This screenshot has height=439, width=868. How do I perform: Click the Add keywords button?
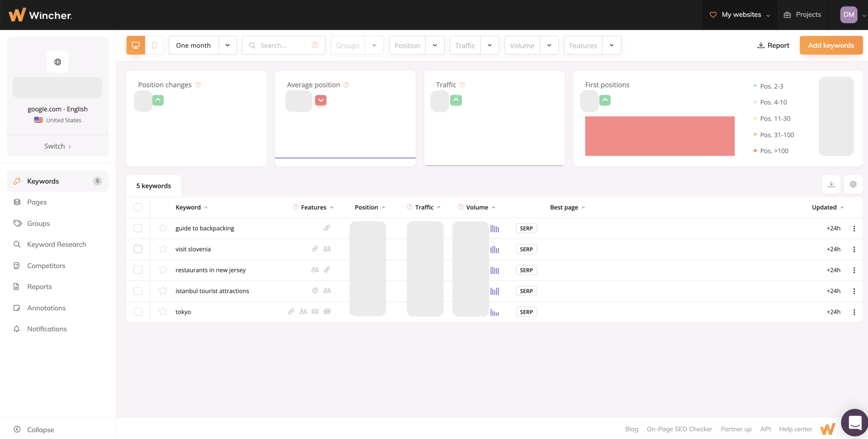(x=831, y=45)
